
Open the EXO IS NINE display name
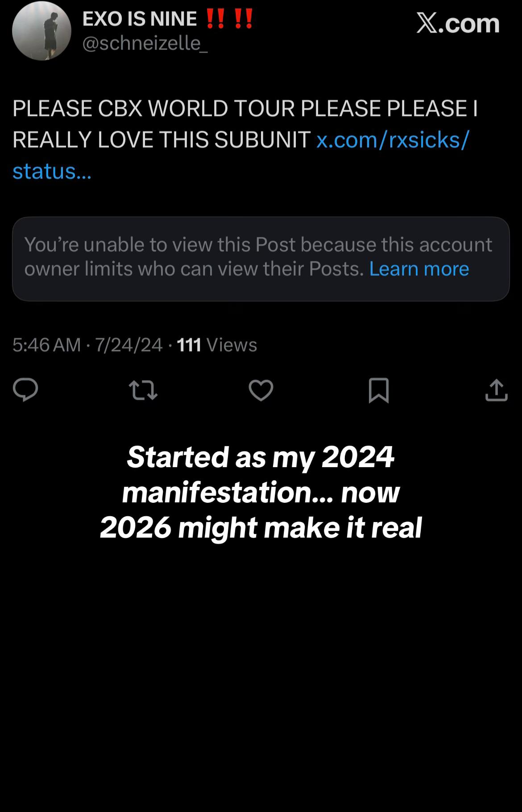click(x=140, y=19)
